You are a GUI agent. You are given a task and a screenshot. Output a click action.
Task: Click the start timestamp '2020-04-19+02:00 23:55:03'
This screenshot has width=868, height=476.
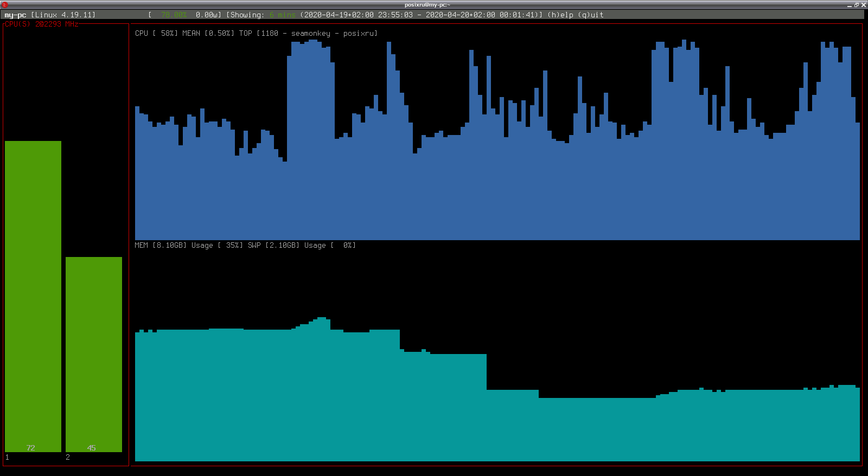tap(358, 15)
